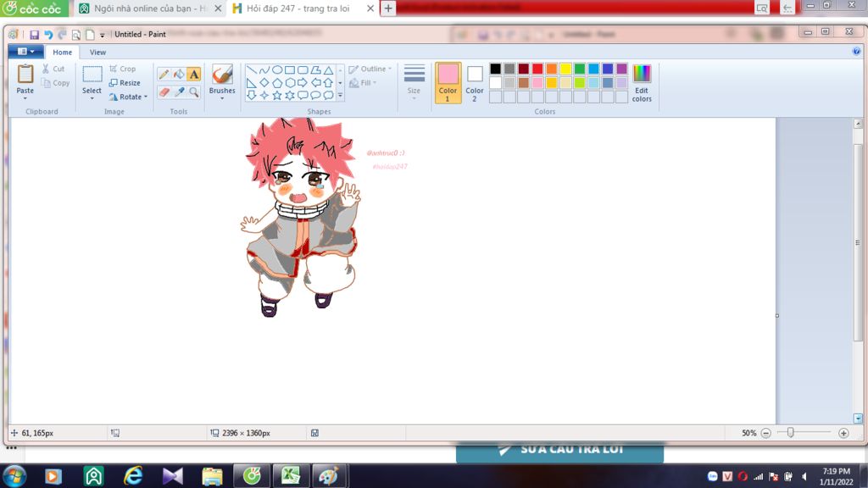Screen dimensions: 868x488
Task: Click the Brushes tool icon
Action: 222,75
